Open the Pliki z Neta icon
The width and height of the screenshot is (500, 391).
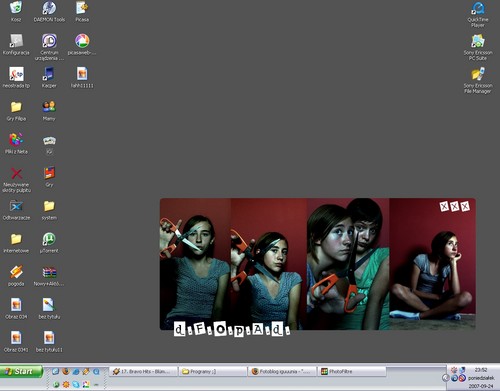[16, 143]
